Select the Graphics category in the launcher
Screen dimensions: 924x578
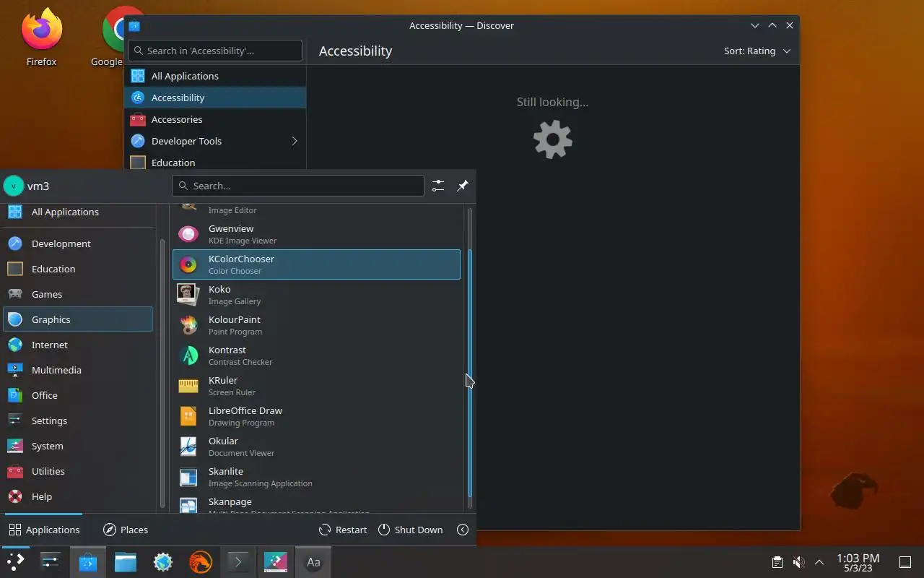(x=78, y=319)
